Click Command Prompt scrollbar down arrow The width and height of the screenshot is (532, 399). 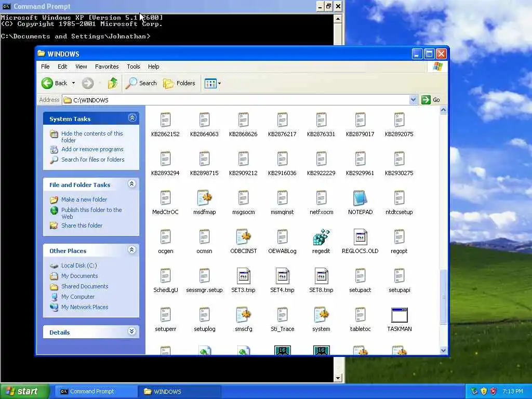coord(338,378)
